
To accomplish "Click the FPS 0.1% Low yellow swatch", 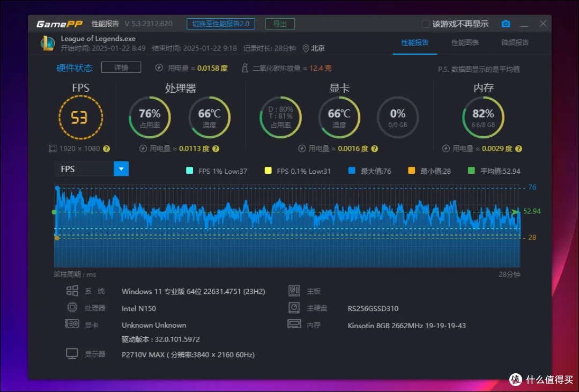I will [268, 171].
